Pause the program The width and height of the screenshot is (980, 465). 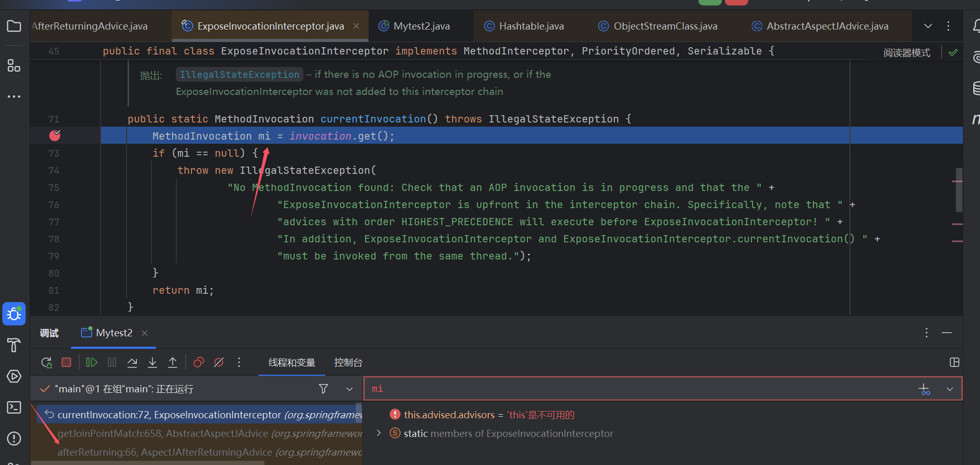[112, 362]
